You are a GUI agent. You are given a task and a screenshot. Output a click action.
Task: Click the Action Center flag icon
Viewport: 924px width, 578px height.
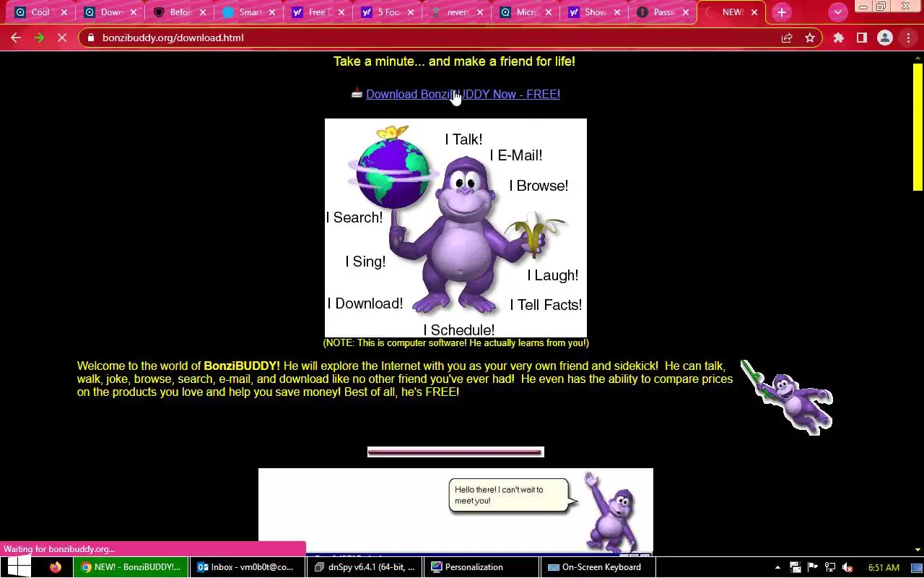[813, 567]
